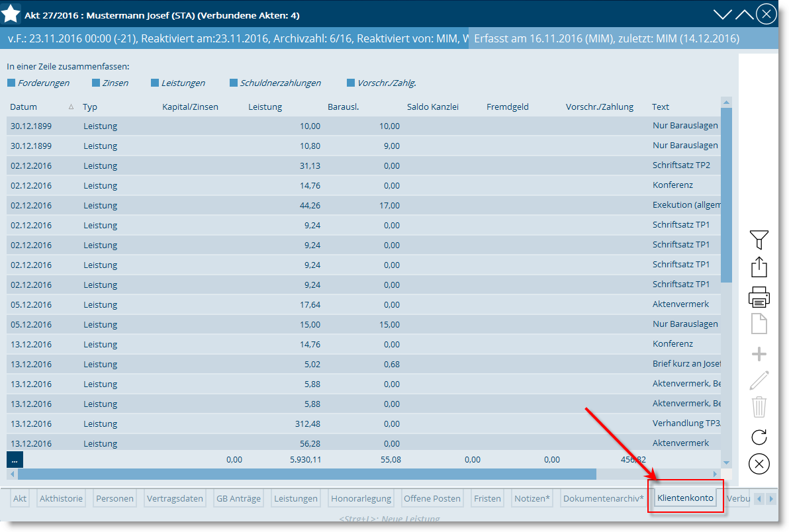The width and height of the screenshot is (789, 532).
Task: Toggle the Forderungen checkbox
Action: tap(11, 83)
